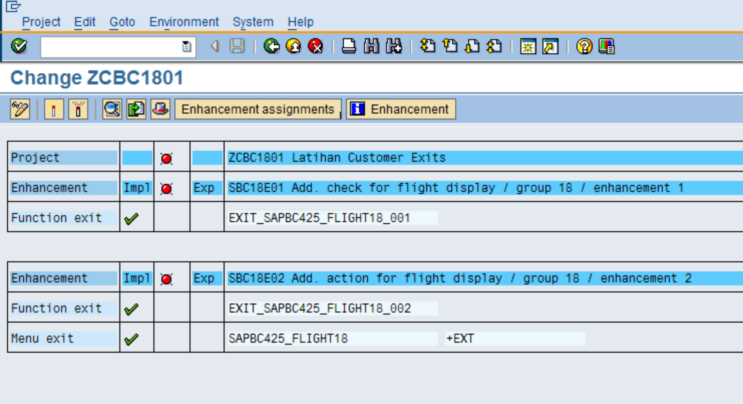This screenshot has width=743, height=404.
Task: Toggle Impl checkmark for EXIT_SAPBC425_FLIGHT18_001
Action: tap(131, 218)
